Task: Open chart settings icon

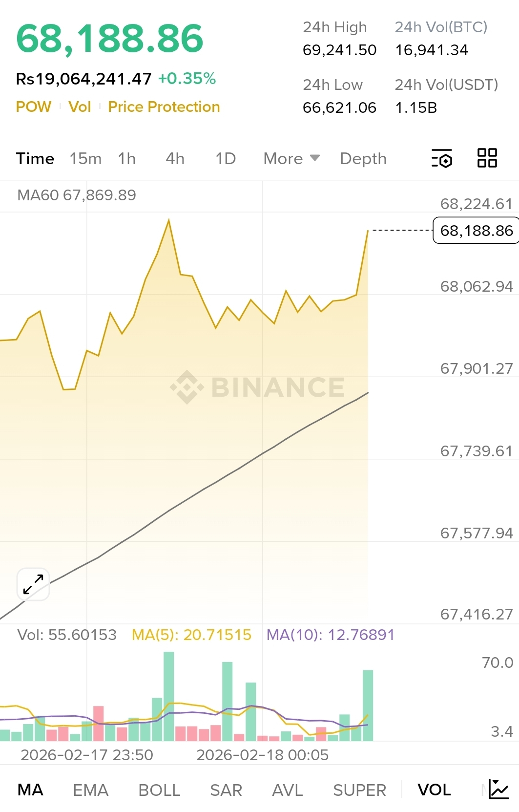Action: 442,158
